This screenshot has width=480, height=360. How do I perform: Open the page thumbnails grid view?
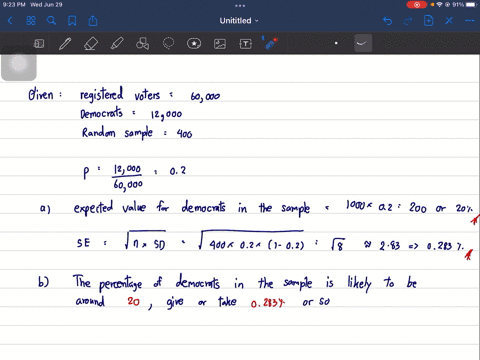tap(31, 21)
